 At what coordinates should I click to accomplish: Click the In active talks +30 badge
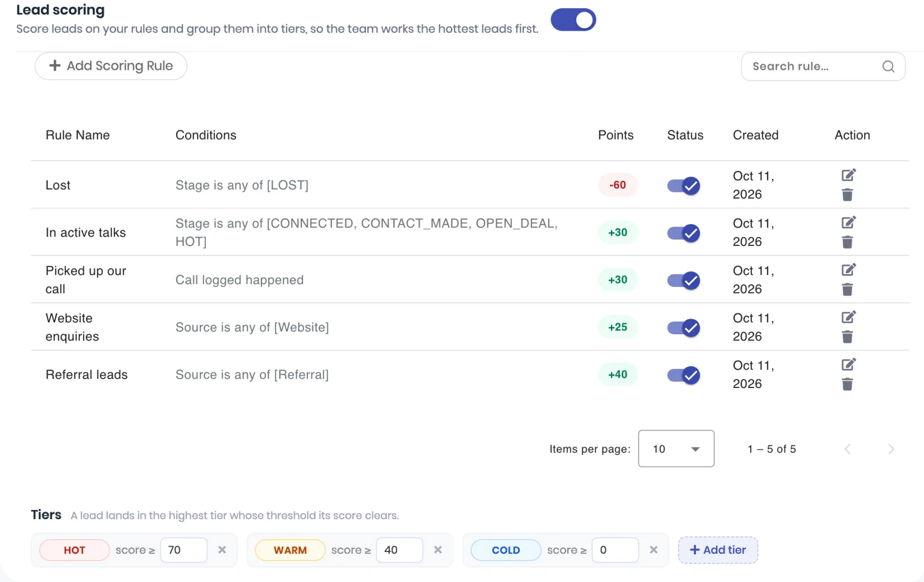[x=617, y=232]
